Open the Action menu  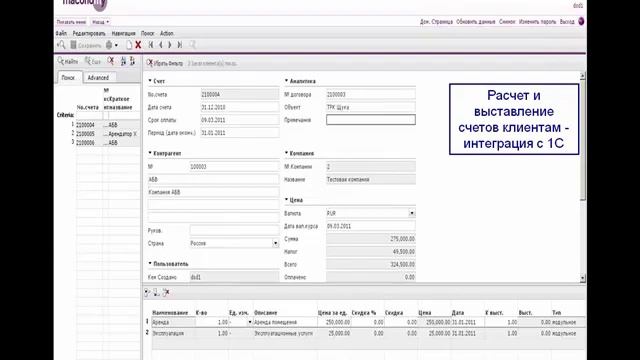point(167,33)
